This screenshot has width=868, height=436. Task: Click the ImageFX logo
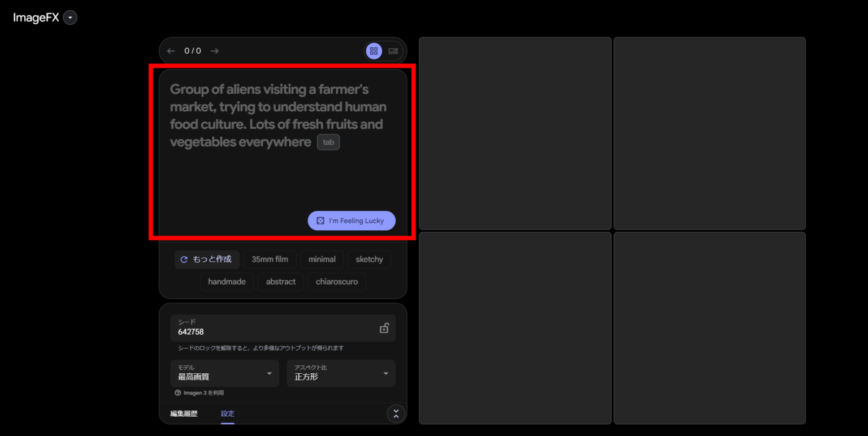click(35, 17)
